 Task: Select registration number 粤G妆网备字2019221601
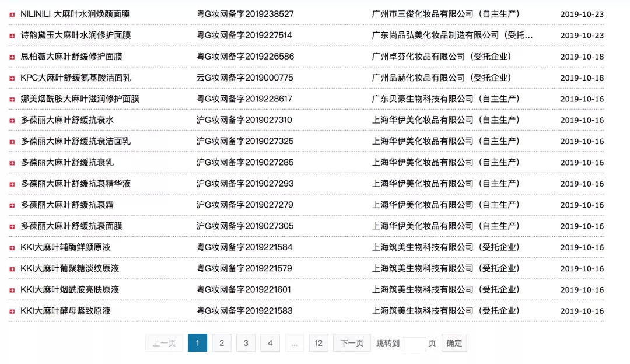tap(243, 290)
